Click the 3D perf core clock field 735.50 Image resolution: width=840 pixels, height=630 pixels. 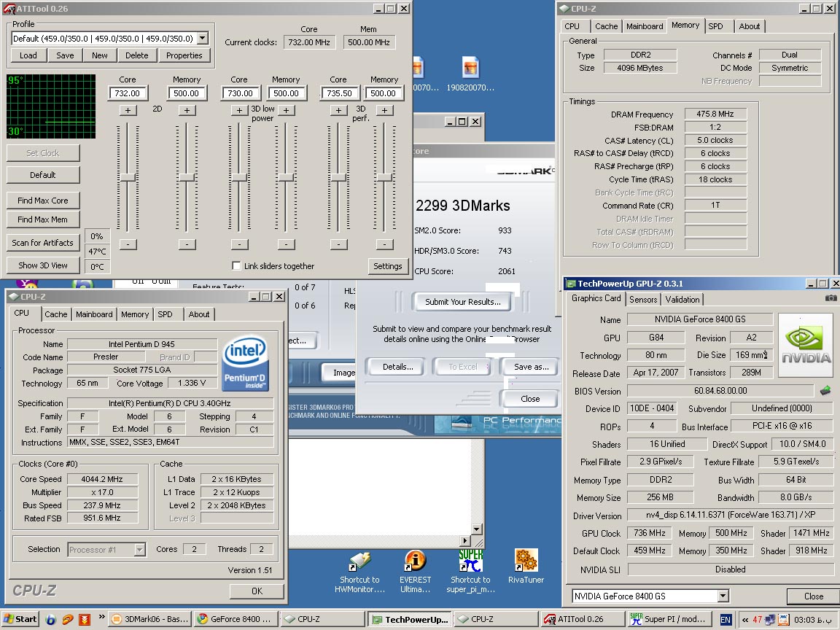[339, 93]
